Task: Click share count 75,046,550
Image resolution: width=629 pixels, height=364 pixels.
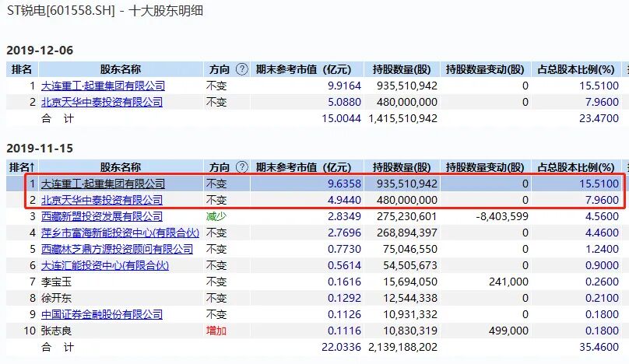Action: [410, 249]
